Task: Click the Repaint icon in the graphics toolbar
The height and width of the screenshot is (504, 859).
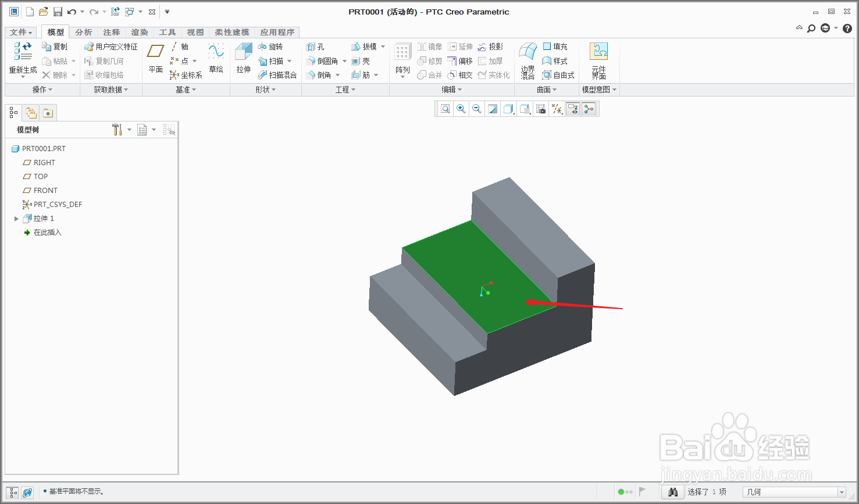Action: (x=493, y=109)
